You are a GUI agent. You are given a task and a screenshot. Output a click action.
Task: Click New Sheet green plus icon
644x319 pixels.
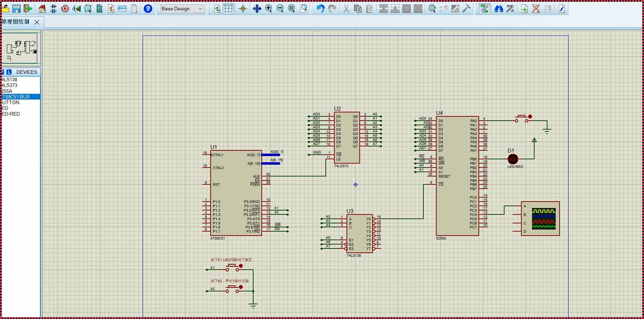pyautogui.click(x=524, y=9)
